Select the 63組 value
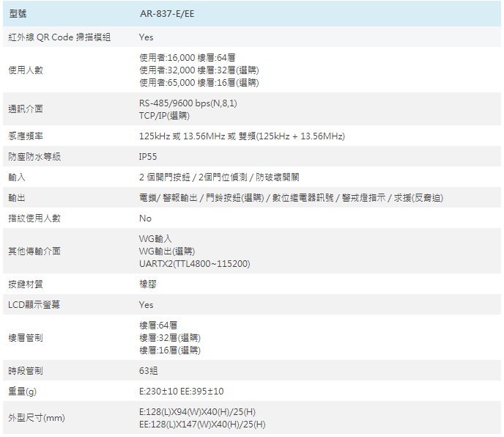 (149, 371)
